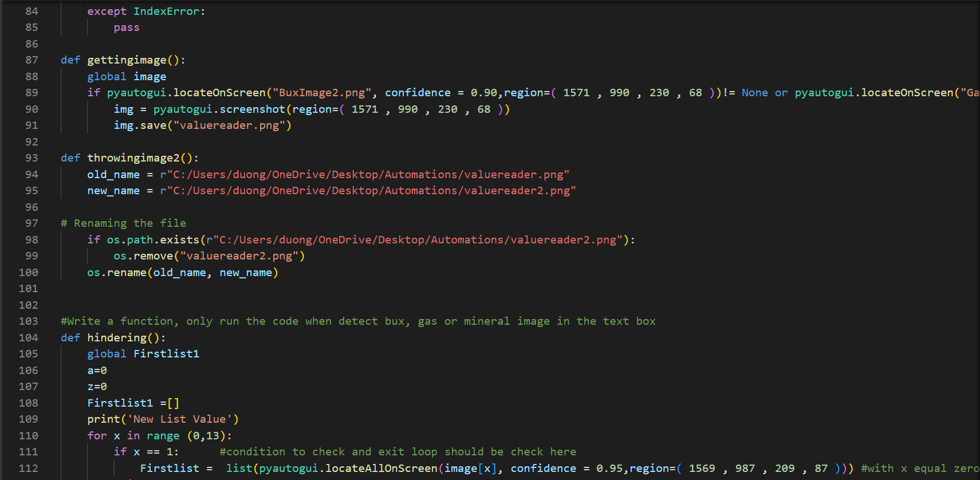Select line 89 via its line number

[x=32, y=93]
